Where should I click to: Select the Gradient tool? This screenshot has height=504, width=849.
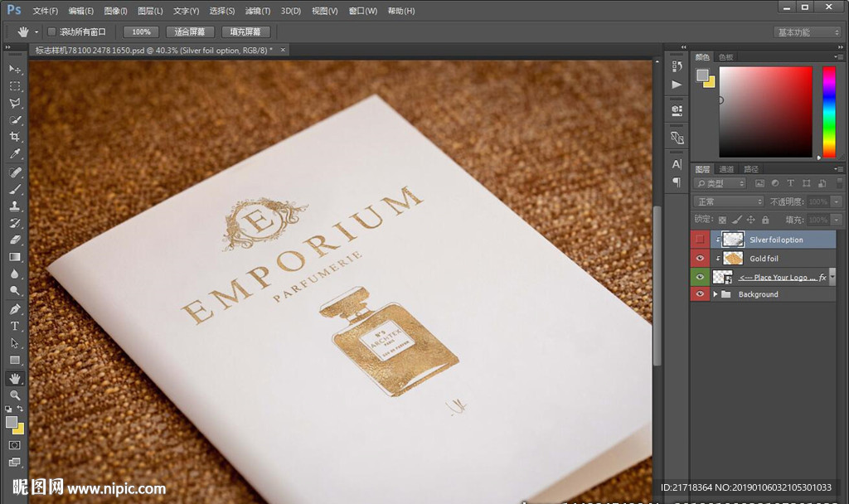click(x=15, y=257)
